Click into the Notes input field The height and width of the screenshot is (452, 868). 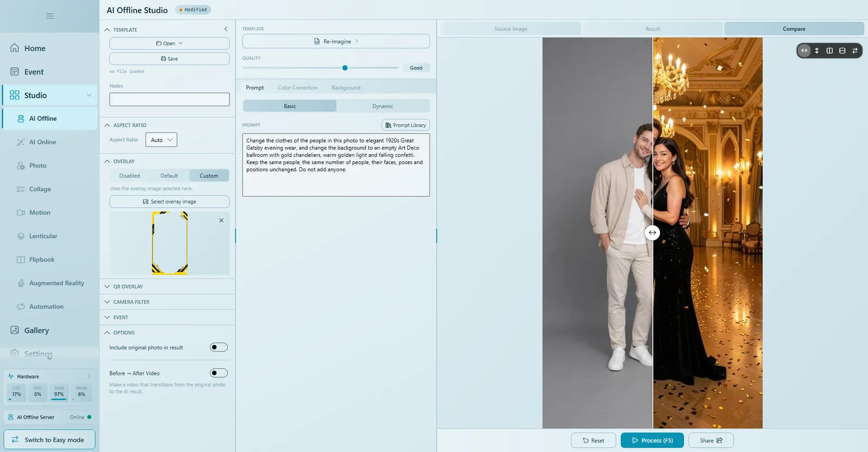coord(169,99)
